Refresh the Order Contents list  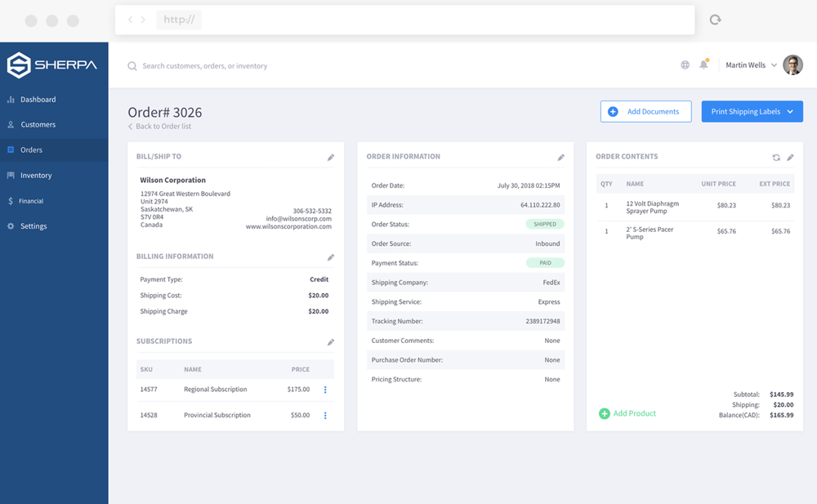pyautogui.click(x=776, y=157)
